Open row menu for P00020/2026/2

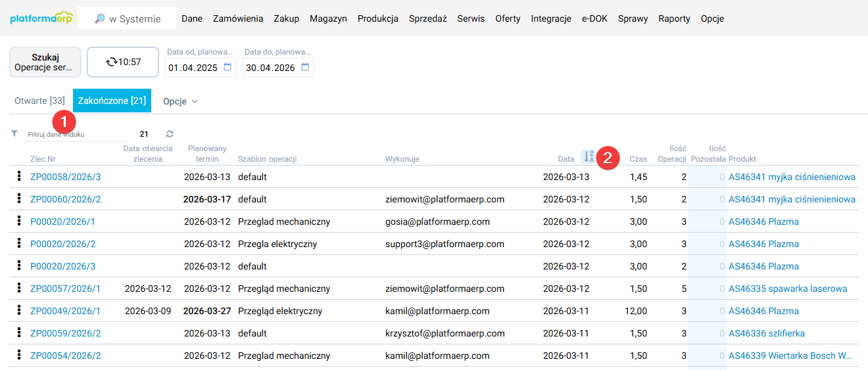[19, 244]
